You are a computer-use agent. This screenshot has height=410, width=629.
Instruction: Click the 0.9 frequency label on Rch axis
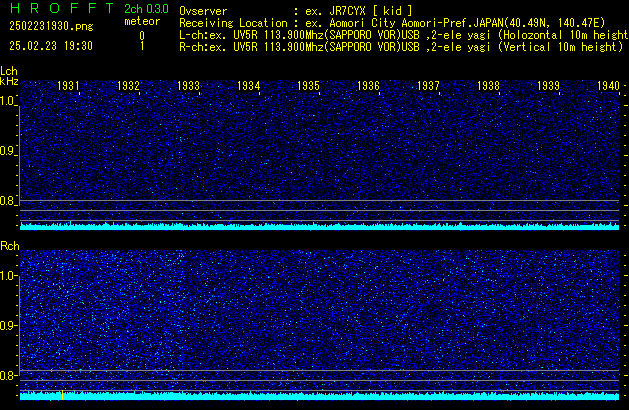(x=7, y=326)
